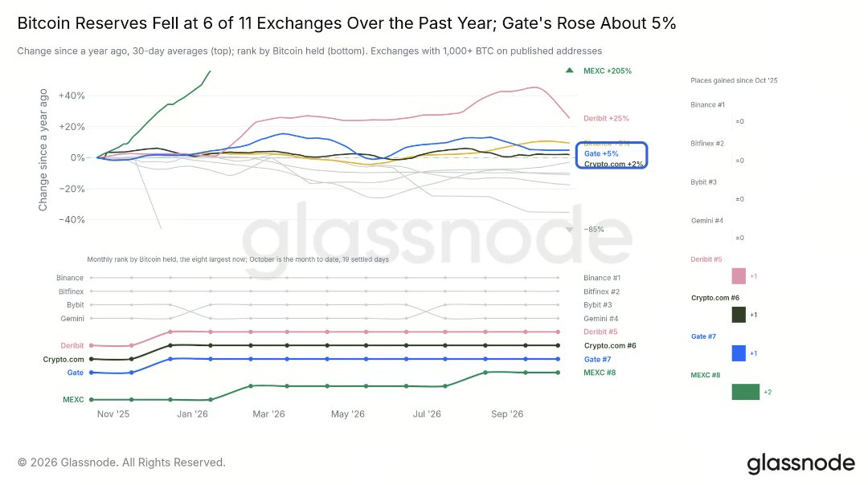The height and width of the screenshot is (485, 868).
Task: Click the chart title about Bitcoin Reserves
Action: click(346, 23)
